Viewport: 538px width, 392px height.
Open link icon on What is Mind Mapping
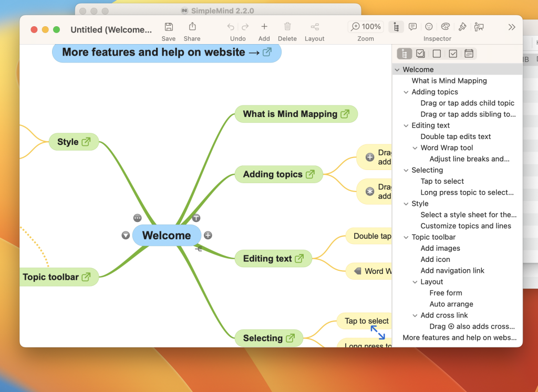point(345,114)
